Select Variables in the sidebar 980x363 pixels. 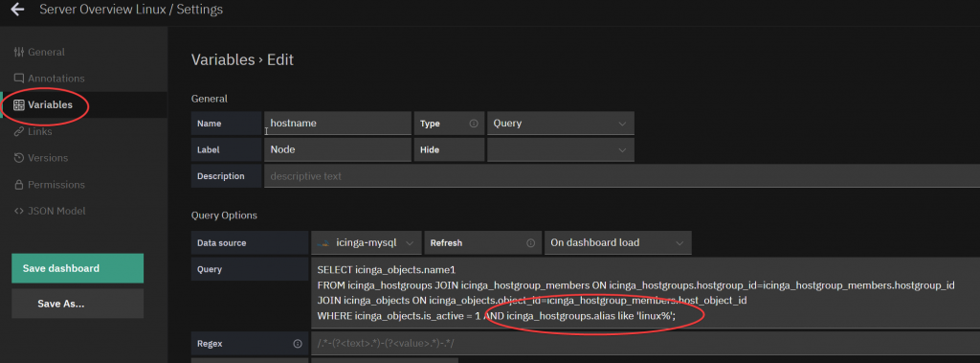(x=42, y=104)
